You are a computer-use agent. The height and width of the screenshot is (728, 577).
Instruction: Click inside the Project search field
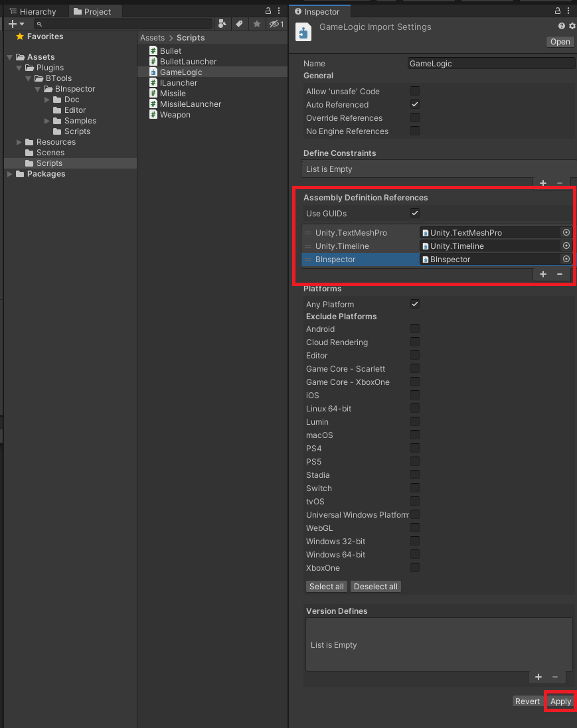pos(120,23)
